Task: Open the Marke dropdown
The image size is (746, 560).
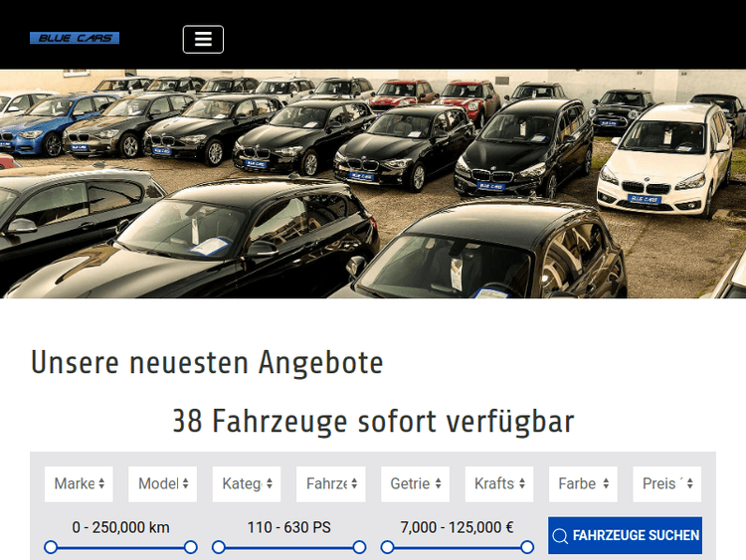Action: point(79,483)
